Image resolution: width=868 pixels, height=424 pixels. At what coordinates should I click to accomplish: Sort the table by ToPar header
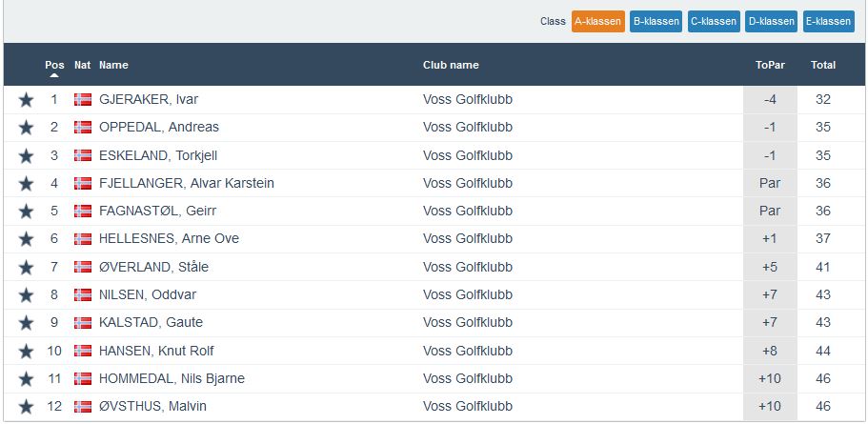click(770, 65)
